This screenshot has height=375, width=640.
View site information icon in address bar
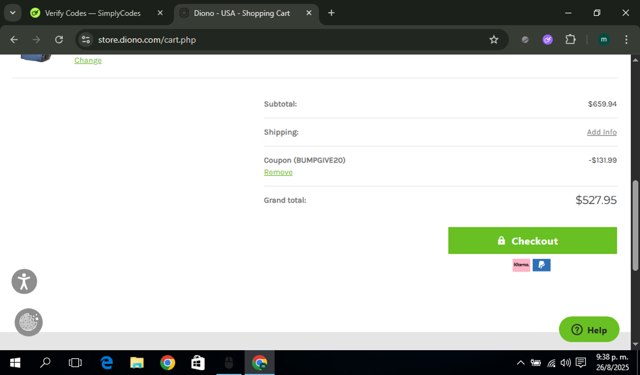pos(86,40)
